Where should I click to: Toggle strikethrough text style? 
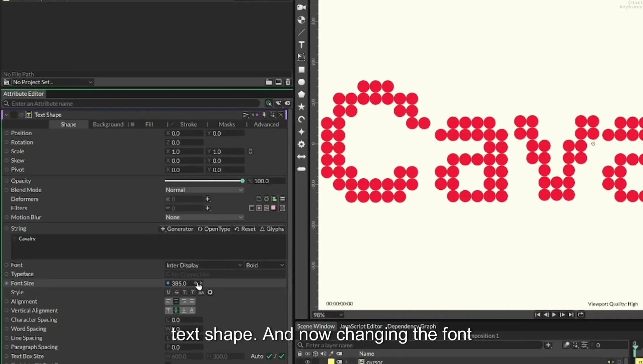176,292
